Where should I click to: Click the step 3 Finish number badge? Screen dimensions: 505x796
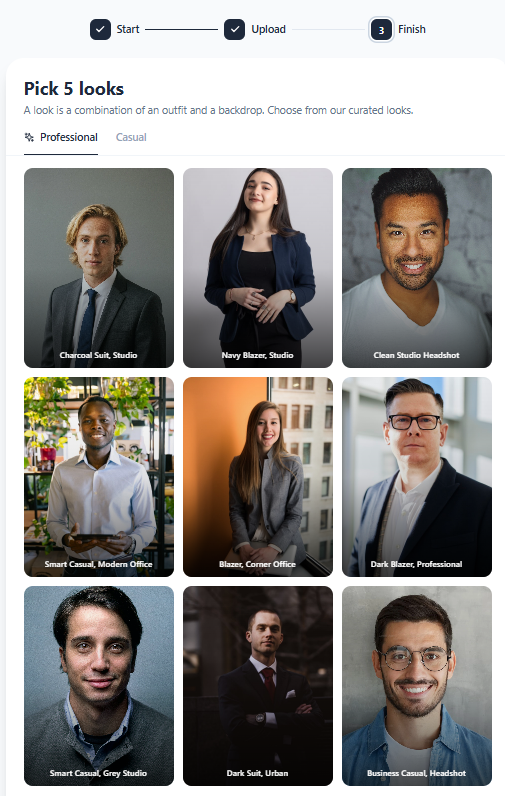[381, 30]
